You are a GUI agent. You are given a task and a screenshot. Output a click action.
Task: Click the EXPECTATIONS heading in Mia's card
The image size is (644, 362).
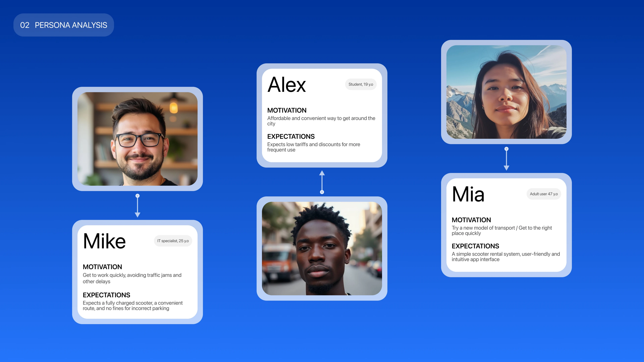tap(475, 246)
